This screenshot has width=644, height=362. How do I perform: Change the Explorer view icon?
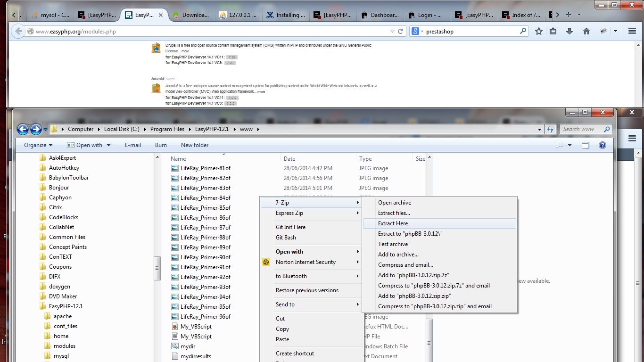[x=560, y=145]
